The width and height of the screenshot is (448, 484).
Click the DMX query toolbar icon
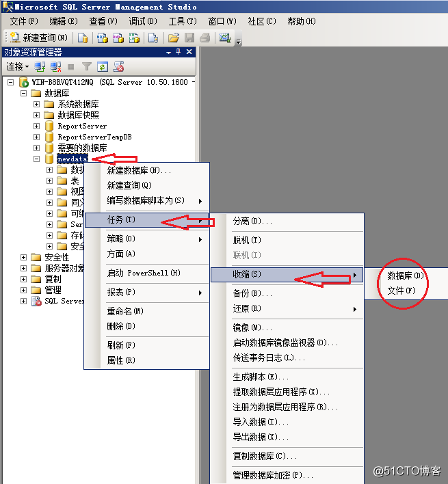pyautogui.click(x=118, y=38)
